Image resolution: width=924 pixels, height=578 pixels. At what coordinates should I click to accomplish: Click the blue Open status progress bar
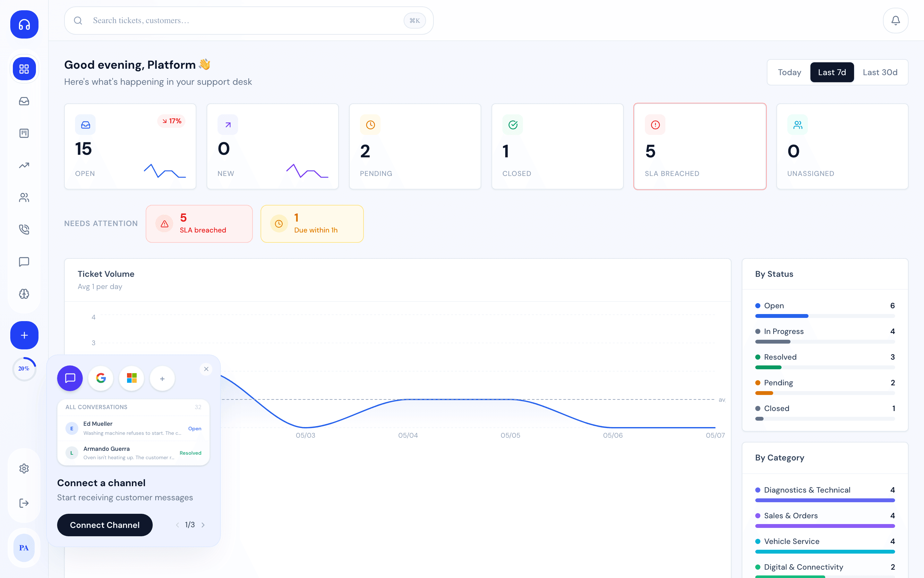[x=782, y=316]
